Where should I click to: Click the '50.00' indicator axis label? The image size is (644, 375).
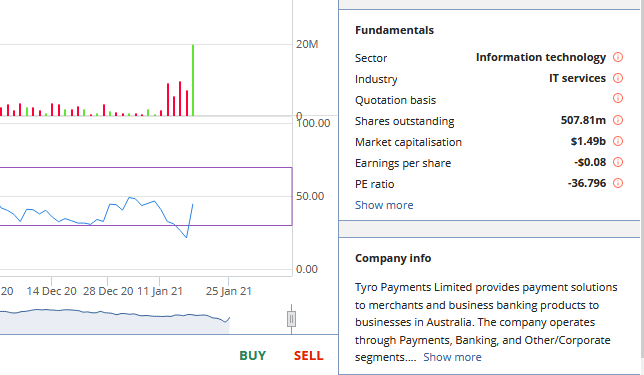(x=310, y=196)
